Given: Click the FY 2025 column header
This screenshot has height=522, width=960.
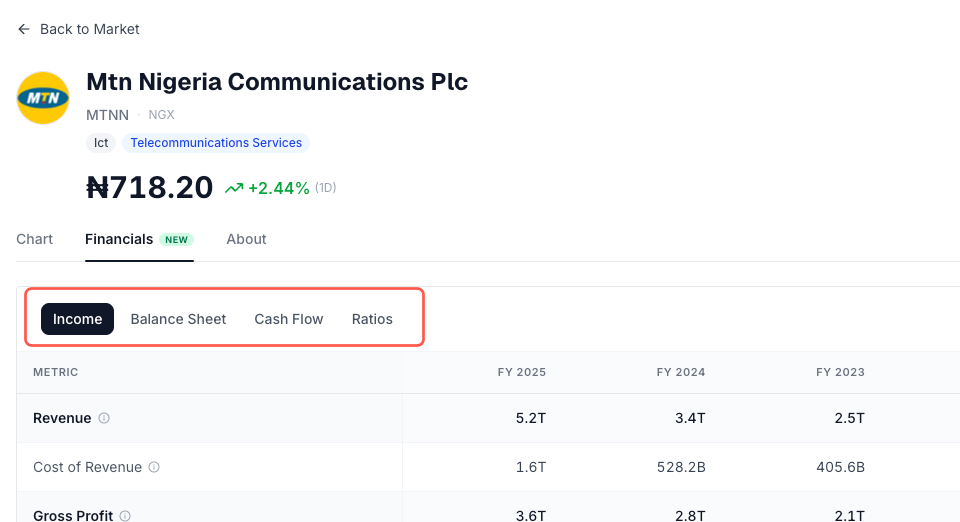Looking at the screenshot, I should [522, 372].
